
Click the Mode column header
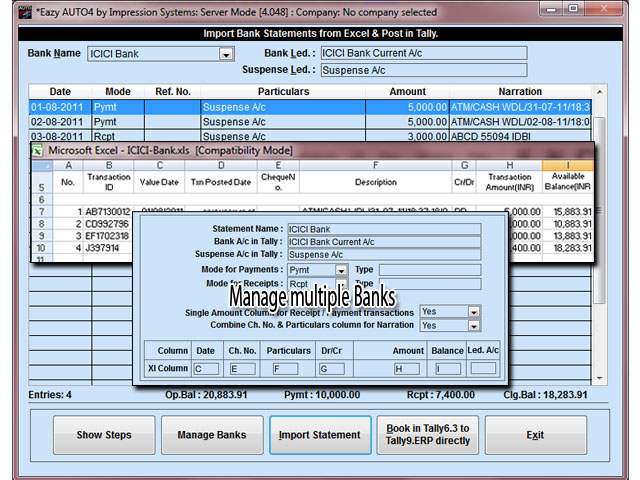(x=118, y=92)
